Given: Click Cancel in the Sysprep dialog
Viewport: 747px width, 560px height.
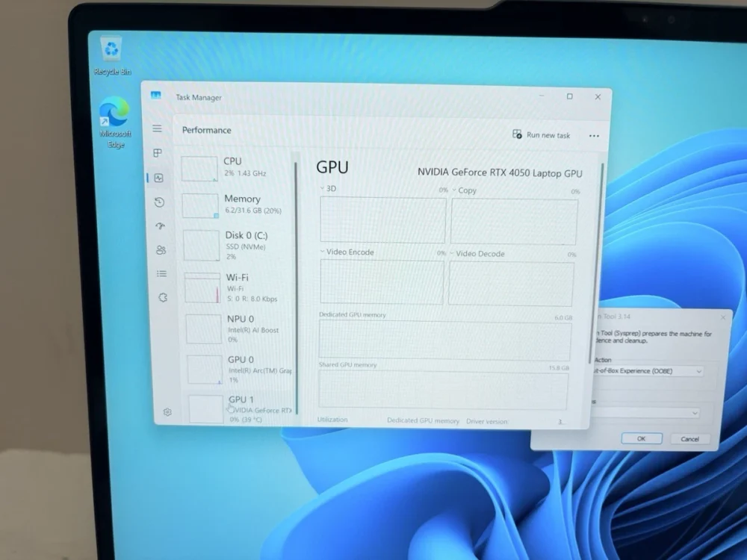Looking at the screenshot, I should (689, 439).
